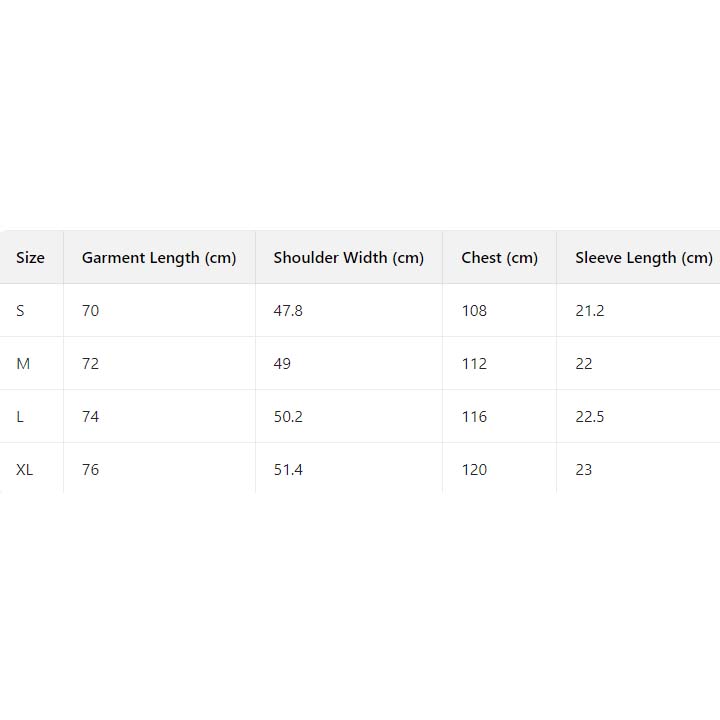Click the Size column header
Viewport: 720px width, 720px height.
30,258
